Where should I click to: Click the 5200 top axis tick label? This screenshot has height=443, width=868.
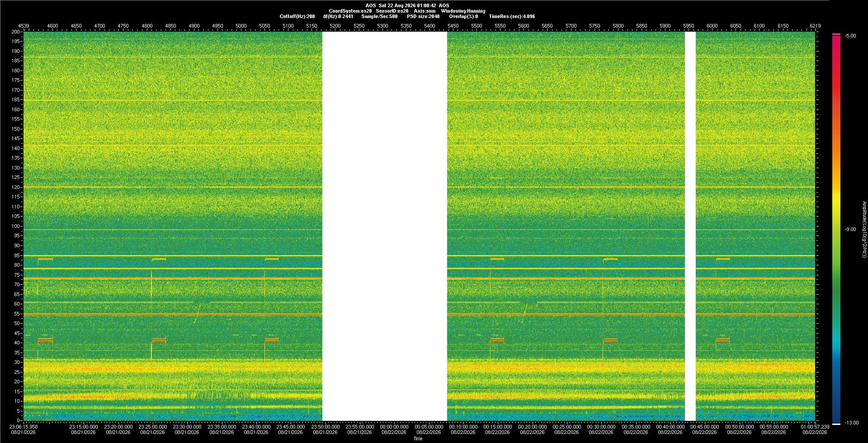click(x=335, y=26)
